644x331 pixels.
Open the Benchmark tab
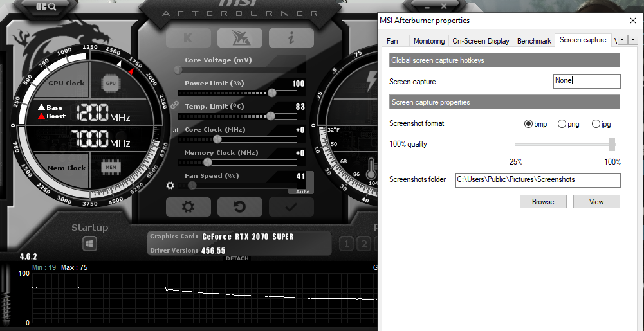pos(534,41)
